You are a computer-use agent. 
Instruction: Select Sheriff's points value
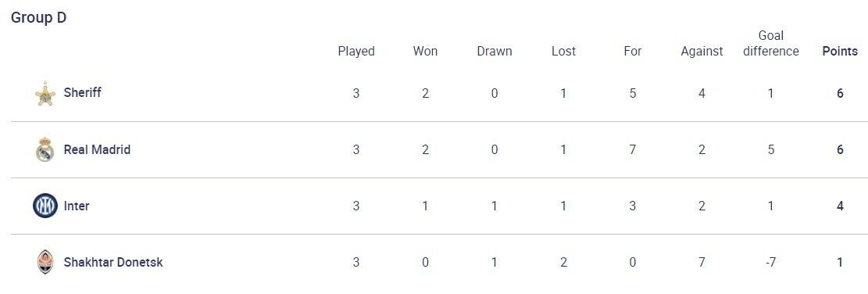840,93
